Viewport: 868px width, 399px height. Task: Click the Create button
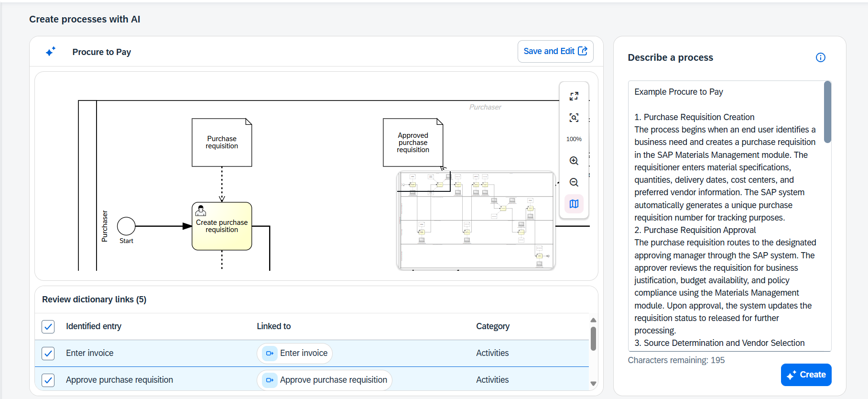pos(806,375)
